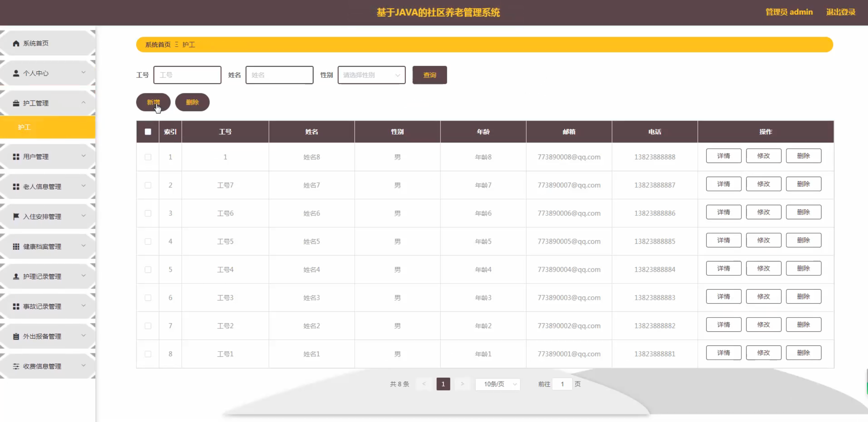
Task: Select page 1 in pagination
Action: point(443,384)
